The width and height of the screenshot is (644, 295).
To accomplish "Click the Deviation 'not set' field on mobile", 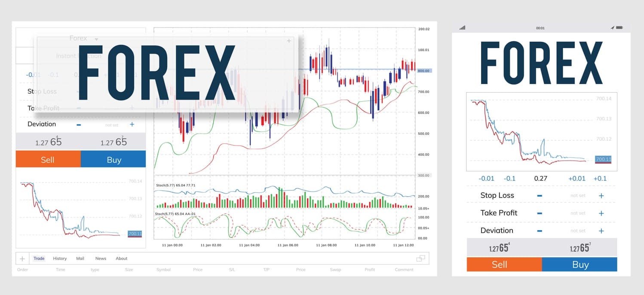I will click(578, 231).
